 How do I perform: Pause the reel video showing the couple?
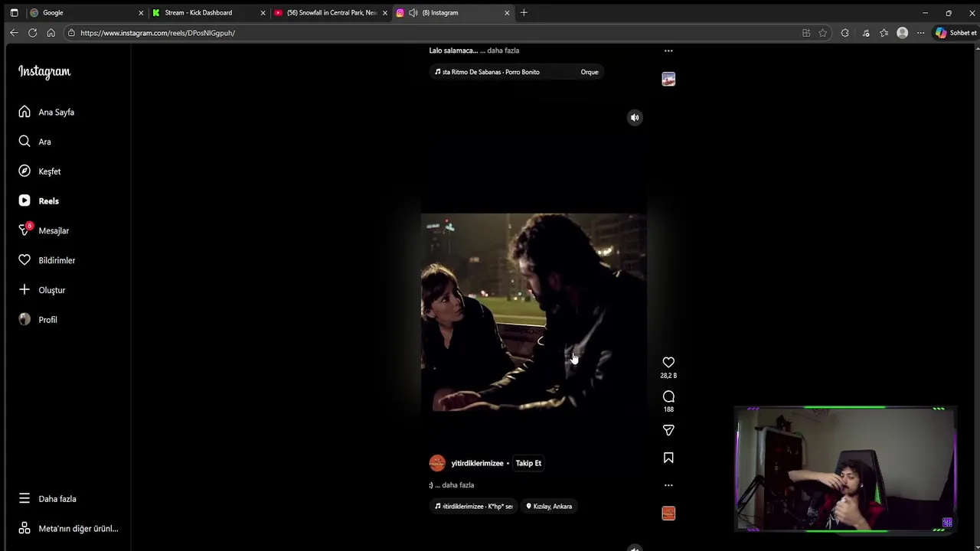(534, 312)
